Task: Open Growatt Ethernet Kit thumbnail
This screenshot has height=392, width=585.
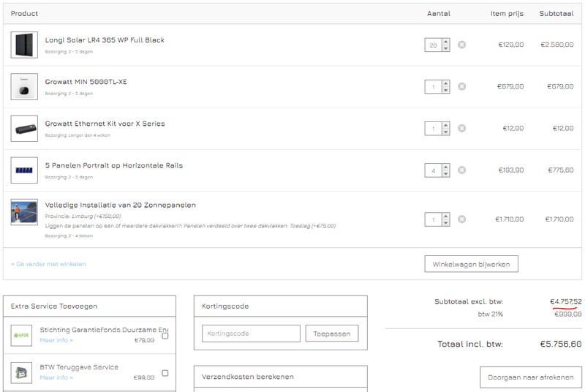Action: 24,128
